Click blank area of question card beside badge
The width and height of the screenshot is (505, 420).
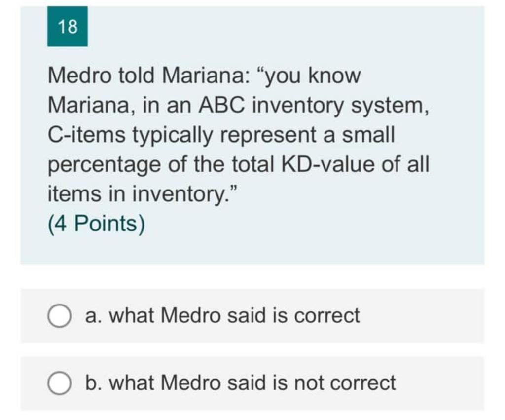click(x=284, y=27)
